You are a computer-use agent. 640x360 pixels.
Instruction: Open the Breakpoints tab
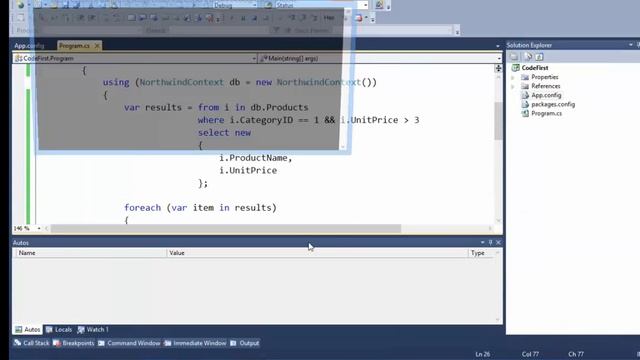click(73, 343)
